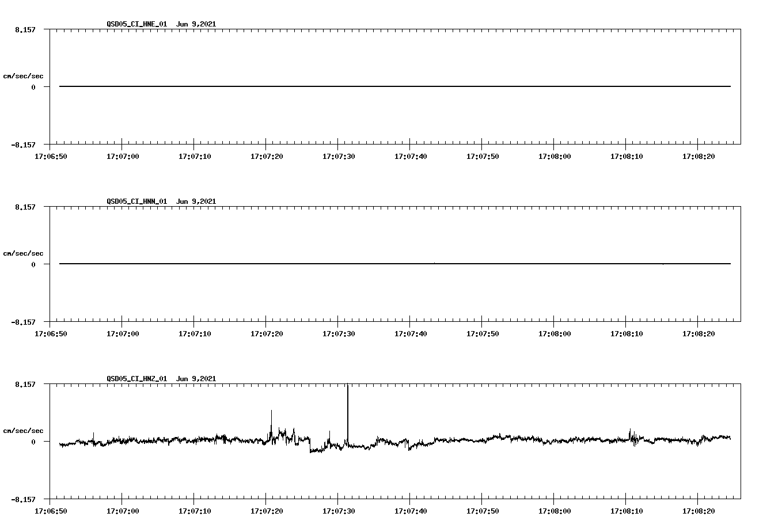Select the QSD05_CI_HNE_01 channel title
The image size is (782, 532).
point(137,24)
